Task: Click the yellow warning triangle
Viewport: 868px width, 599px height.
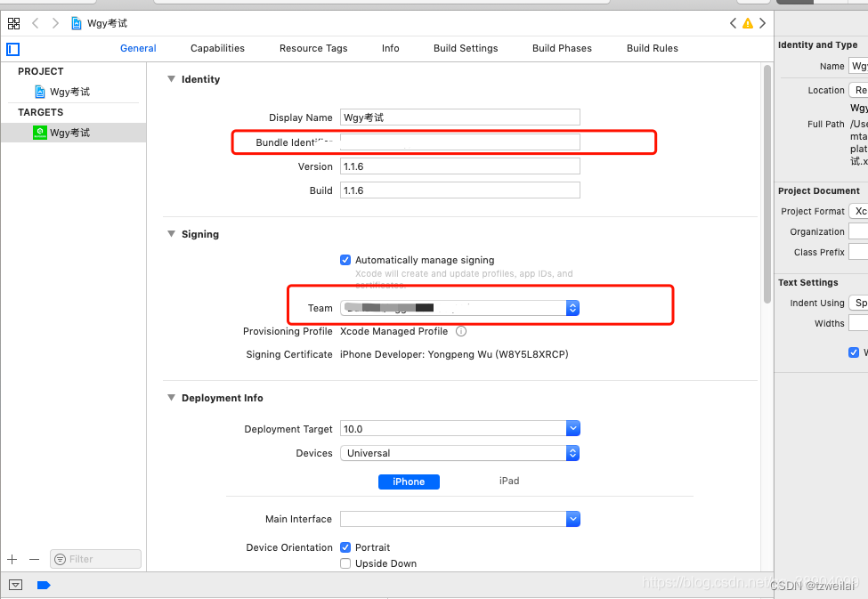Action: 749,23
